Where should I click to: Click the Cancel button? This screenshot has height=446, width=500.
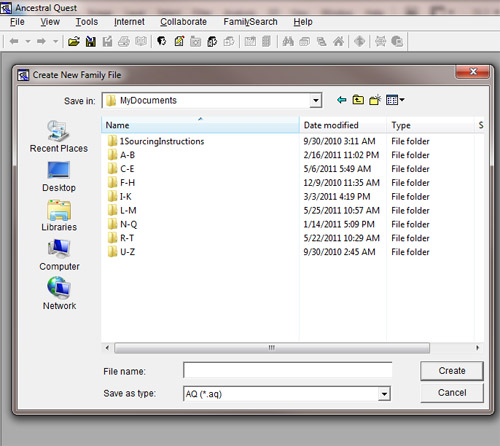point(452,393)
